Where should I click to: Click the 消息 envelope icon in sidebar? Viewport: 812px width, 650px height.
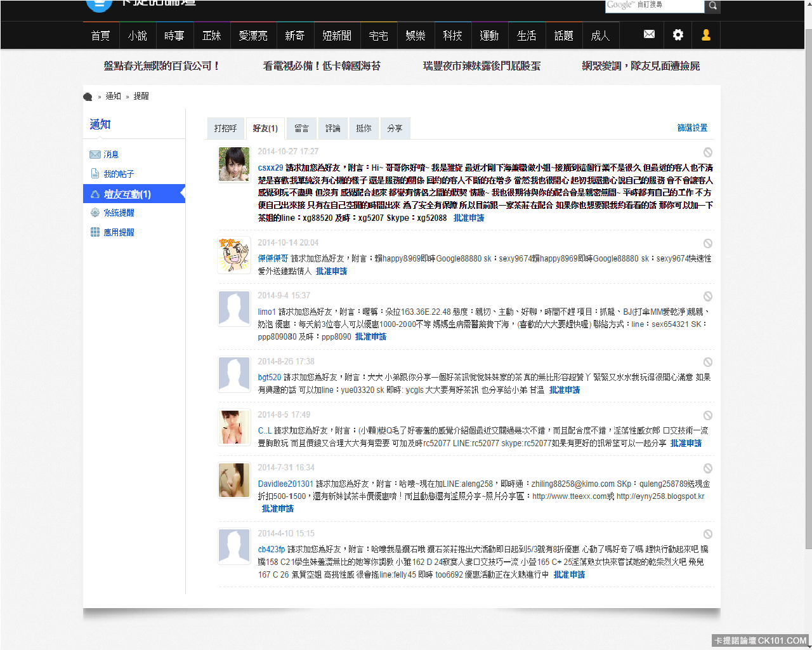coord(95,154)
